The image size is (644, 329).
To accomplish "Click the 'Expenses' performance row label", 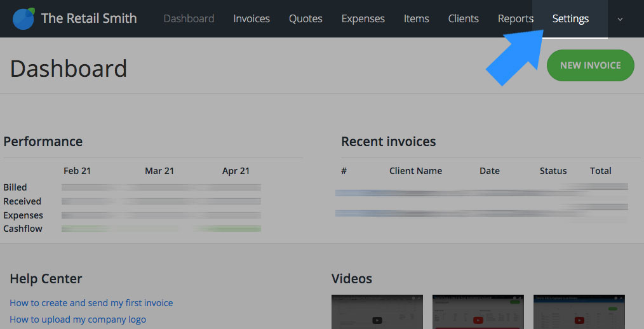I will [x=23, y=215].
